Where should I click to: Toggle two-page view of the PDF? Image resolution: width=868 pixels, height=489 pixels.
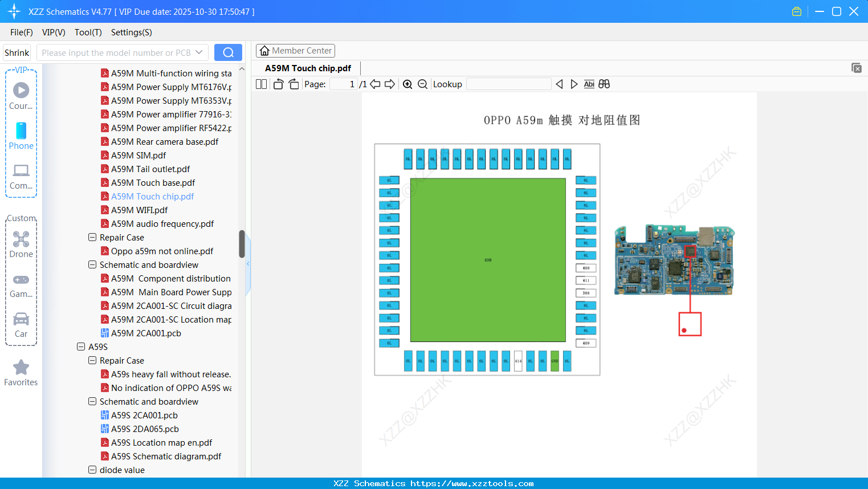(260, 84)
